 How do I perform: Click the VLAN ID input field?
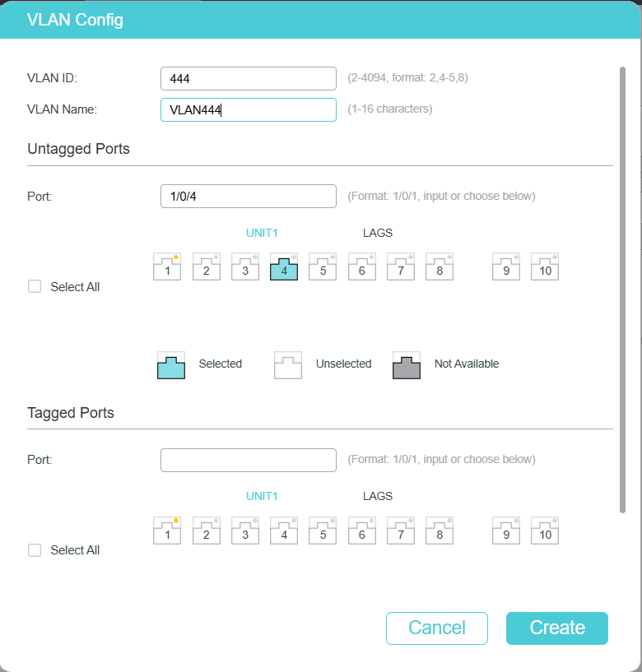point(248,78)
